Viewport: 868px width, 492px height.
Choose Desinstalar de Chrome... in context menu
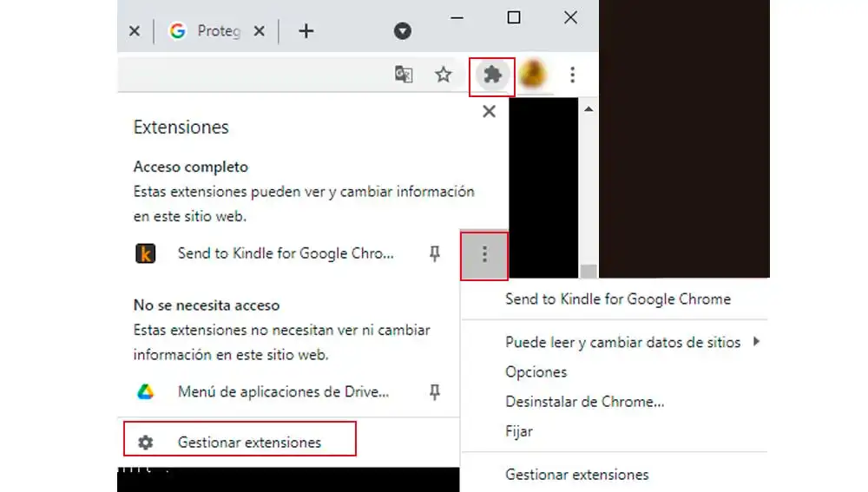point(584,402)
